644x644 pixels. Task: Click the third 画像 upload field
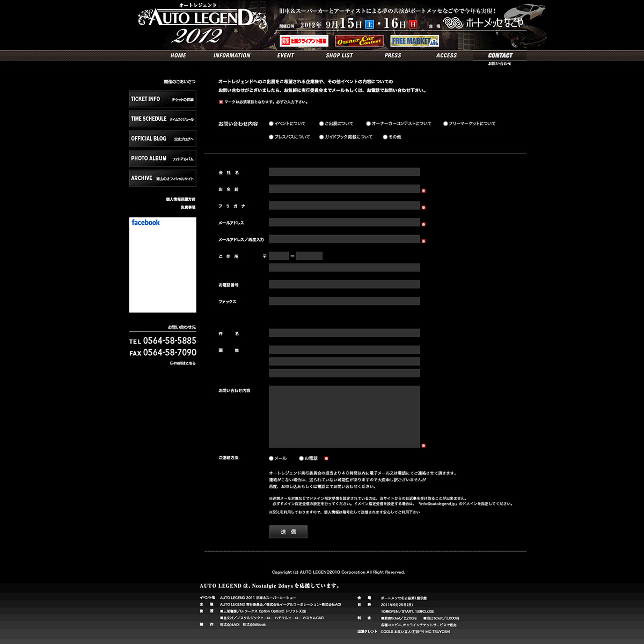pyautogui.click(x=345, y=374)
